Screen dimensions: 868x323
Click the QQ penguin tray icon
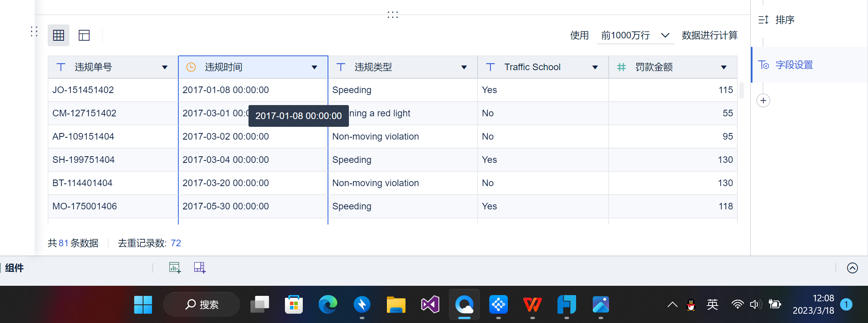691,305
